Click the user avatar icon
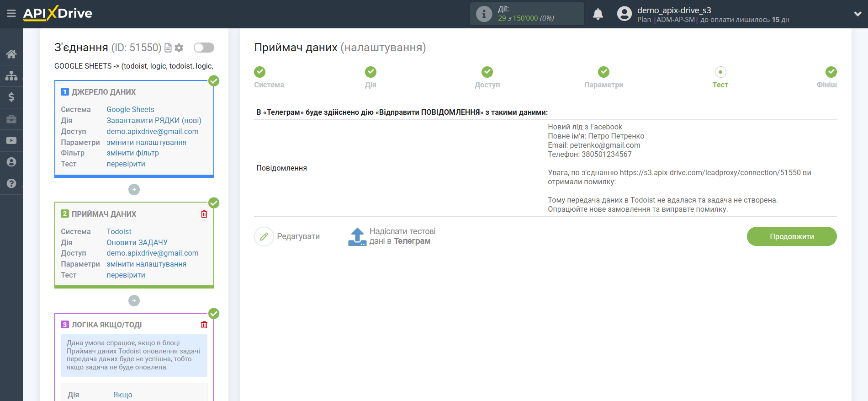The image size is (868, 401). coord(624,14)
